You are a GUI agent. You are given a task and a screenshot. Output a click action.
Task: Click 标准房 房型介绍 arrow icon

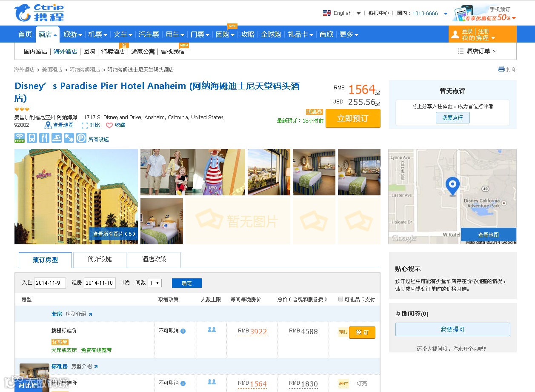[96, 366]
